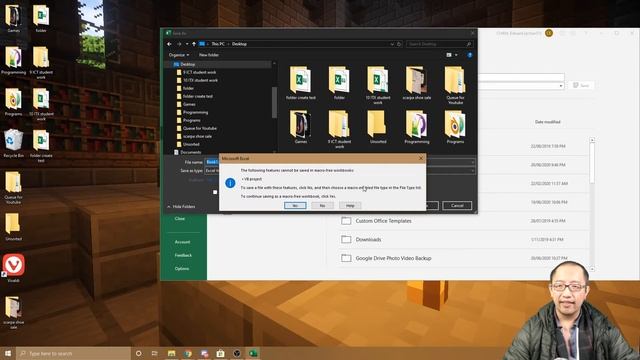Select folder create test in file list
Image resolution: width=640 pixels, height=360 pixels.
tap(300, 83)
